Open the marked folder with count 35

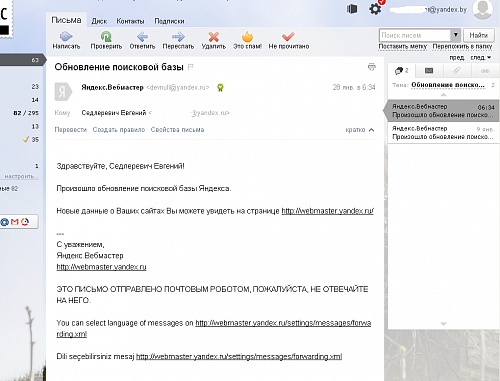(x=31, y=139)
